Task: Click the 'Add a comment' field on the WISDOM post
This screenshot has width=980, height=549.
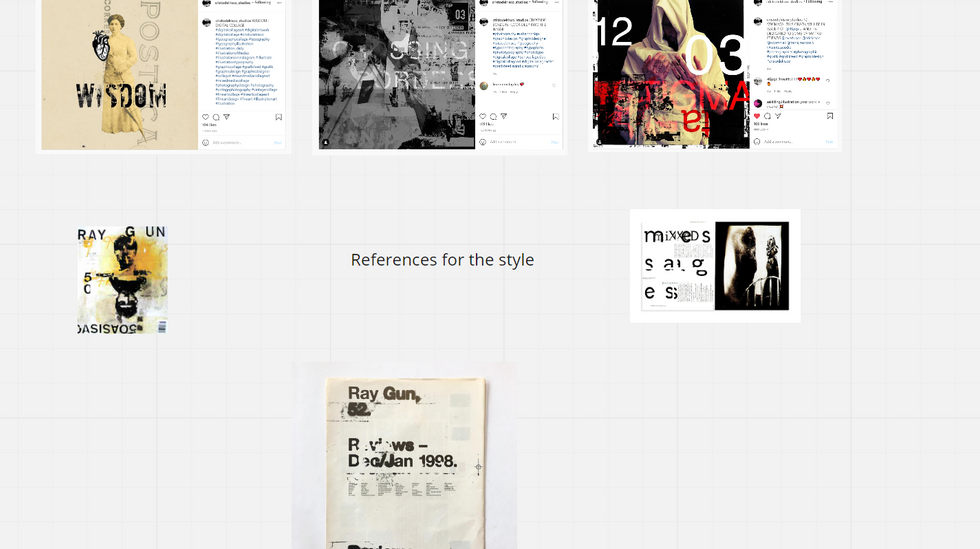Action: point(227,143)
